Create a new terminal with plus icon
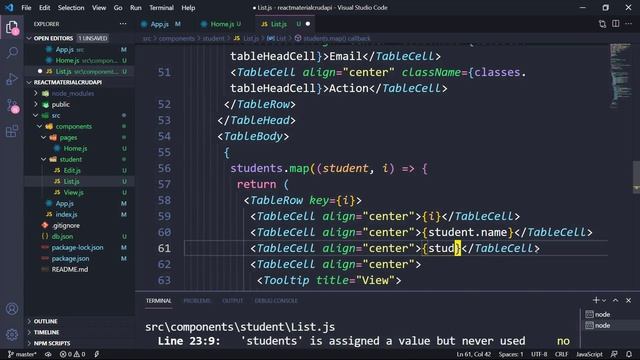Screen dimensions: 640x360 [x=596, y=300]
